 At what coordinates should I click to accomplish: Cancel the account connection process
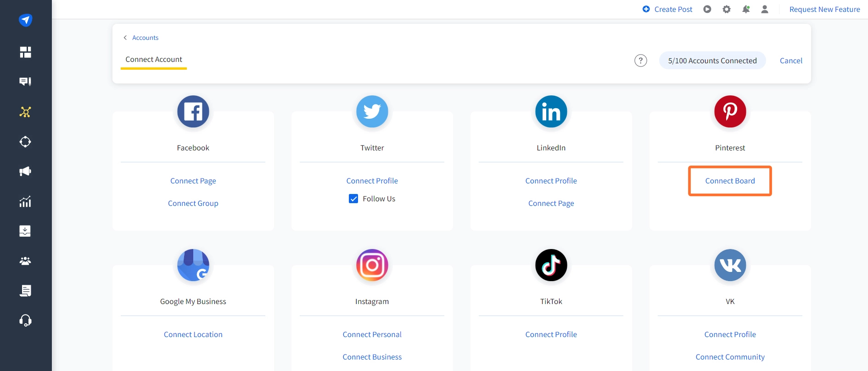pos(790,60)
